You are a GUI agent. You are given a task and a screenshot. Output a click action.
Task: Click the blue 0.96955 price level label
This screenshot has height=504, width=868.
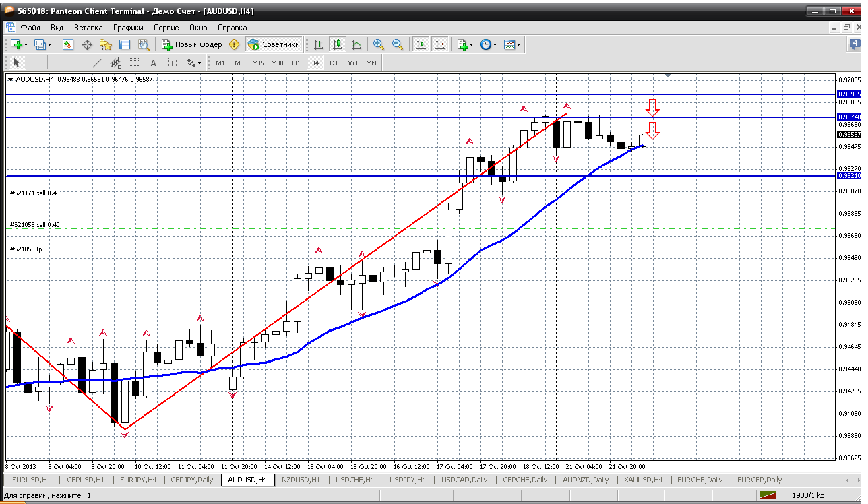pyautogui.click(x=848, y=94)
